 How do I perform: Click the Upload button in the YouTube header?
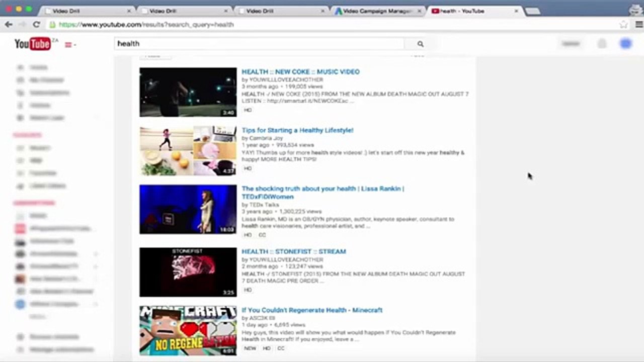pyautogui.click(x=571, y=44)
